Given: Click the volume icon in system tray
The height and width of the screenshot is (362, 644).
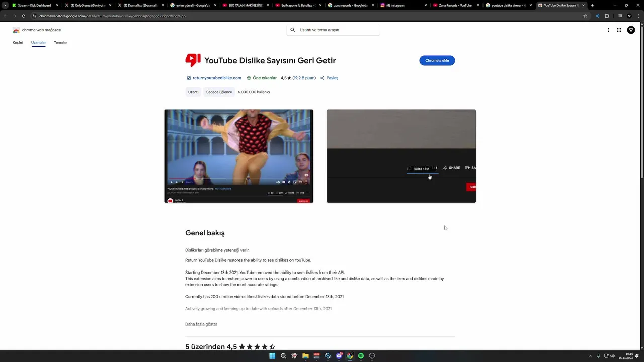Looking at the screenshot, I should 612,356.
